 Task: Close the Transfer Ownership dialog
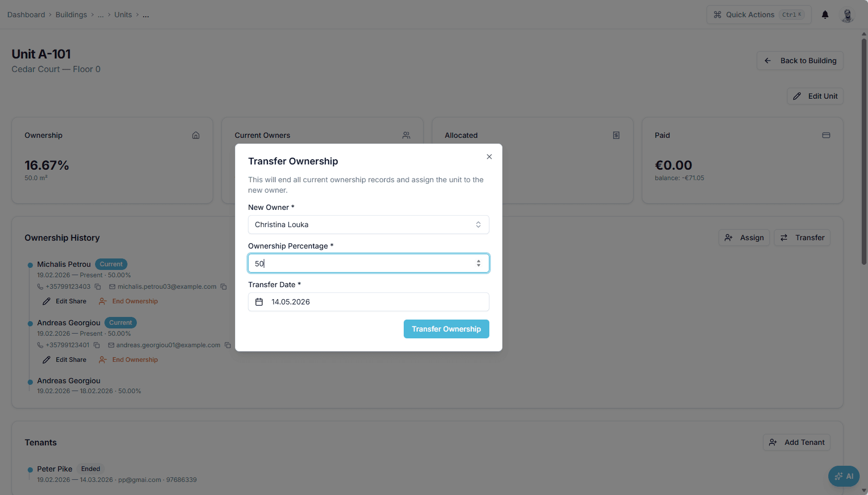click(x=489, y=157)
